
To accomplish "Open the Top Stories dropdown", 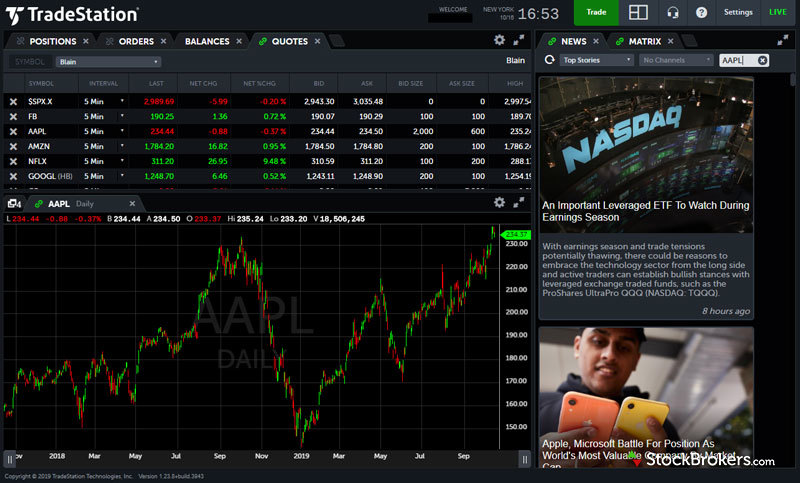I will tap(596, 60).
